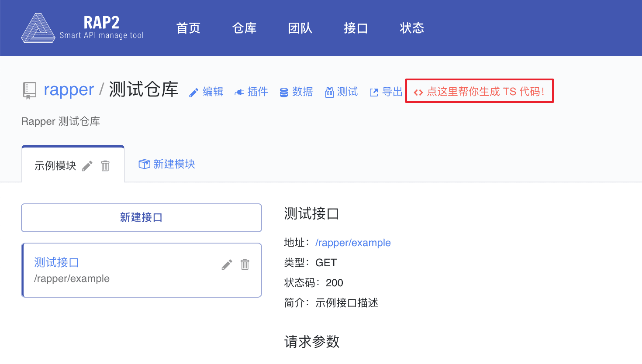Viewport: 642px width, 364px height.
Task: Delete the 示例模块 module using trash icon
Action: (105, 166)
